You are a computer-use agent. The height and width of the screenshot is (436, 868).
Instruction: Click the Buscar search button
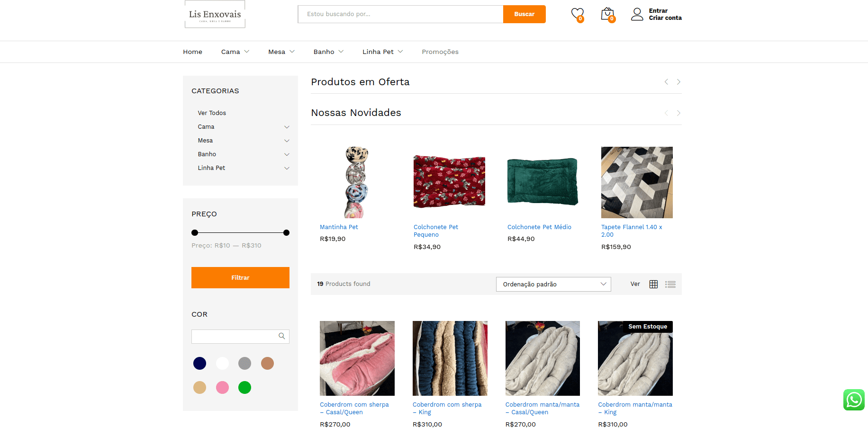[x=524, y=14]
